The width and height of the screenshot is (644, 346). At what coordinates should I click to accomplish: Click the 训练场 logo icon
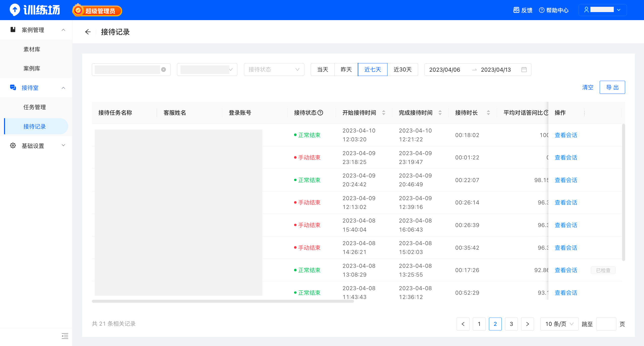15,10
